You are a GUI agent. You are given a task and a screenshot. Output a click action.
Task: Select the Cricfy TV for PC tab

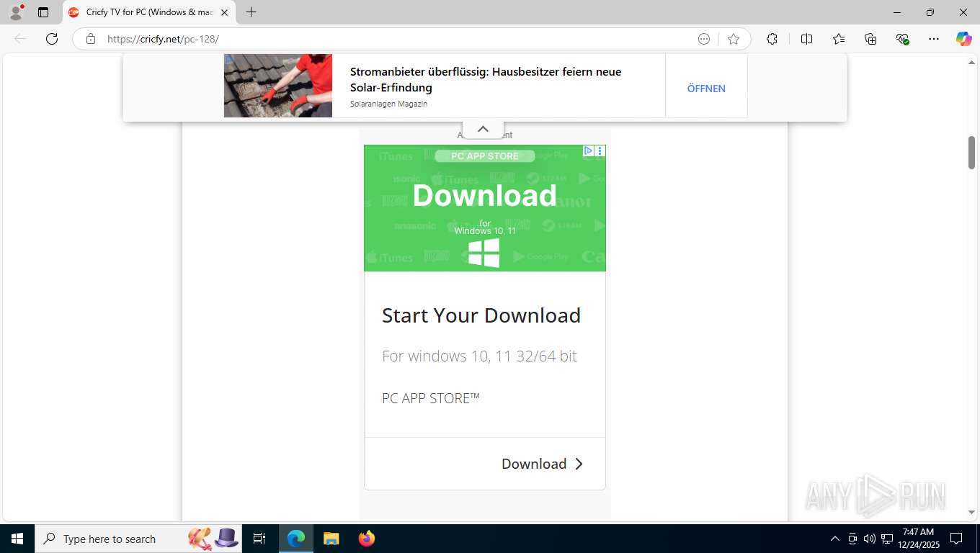click(149, 12)
